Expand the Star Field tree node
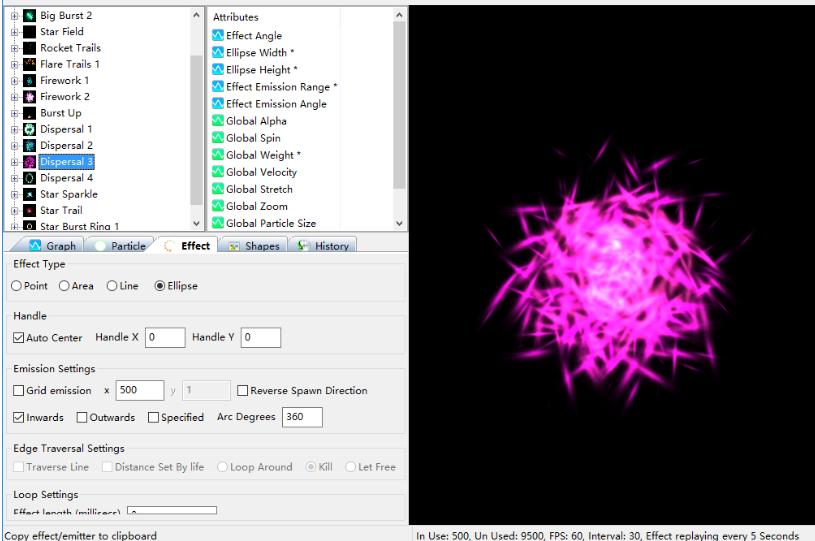Viewport: 815px width, 541px height. (x=15, y=32)
